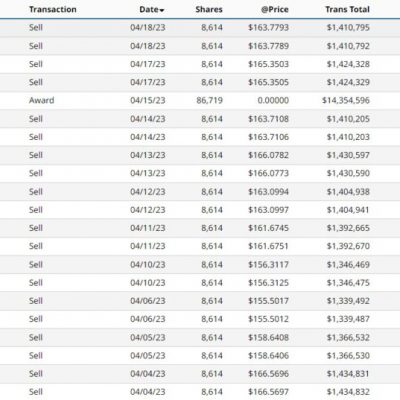The height and width of the screenshot is (400, 400).
Task: Select the row with total $1,404,941
Action: pyautogui.click(x=200, y=210)
